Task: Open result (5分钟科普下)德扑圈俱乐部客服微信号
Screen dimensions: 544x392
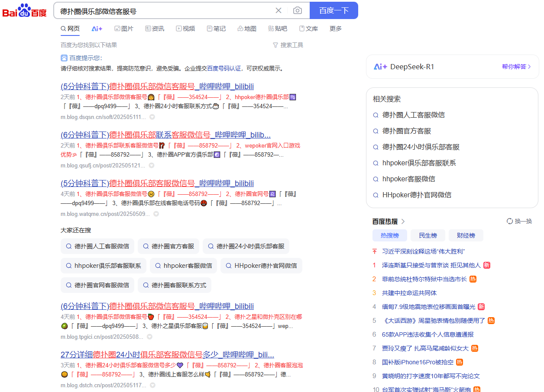Action: tap(157, 183)
